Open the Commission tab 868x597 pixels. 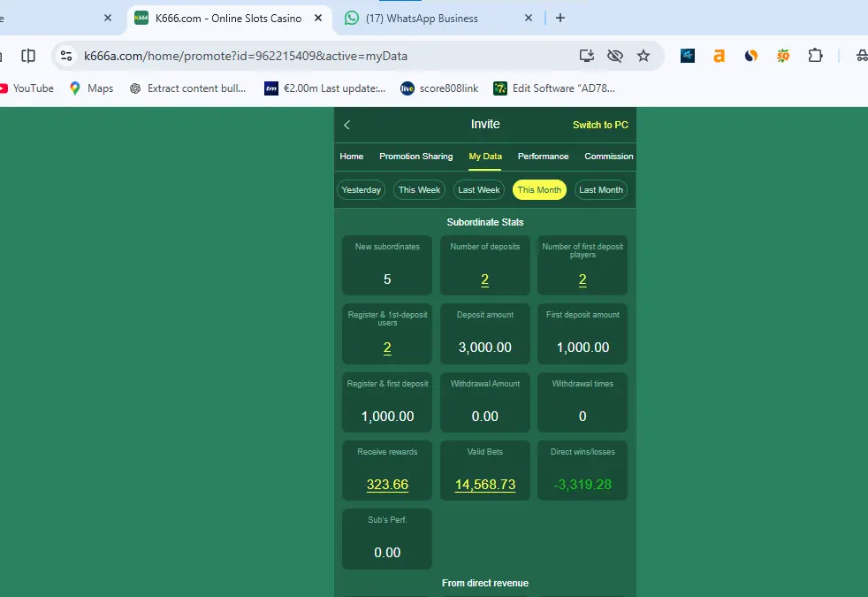(x=608, y=157)
